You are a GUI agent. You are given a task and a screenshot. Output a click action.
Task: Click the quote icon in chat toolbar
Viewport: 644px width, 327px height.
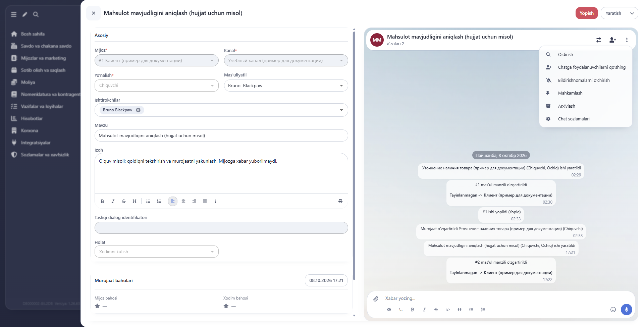(x=460, y=310)
